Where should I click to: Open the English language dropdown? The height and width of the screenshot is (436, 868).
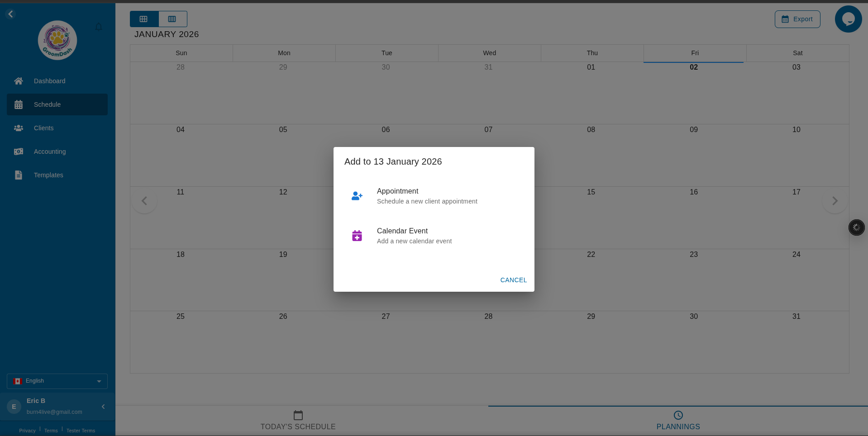pos(57,381)
